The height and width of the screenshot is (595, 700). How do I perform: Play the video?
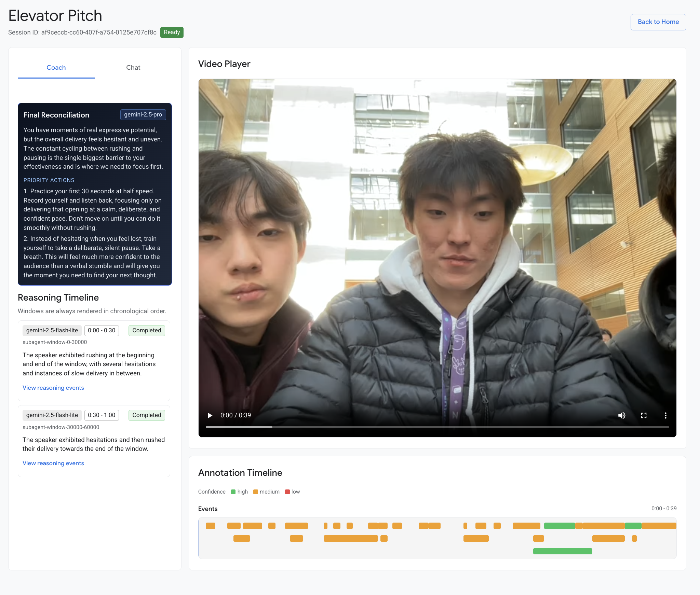pyautogui.click(x=210, y=415)
